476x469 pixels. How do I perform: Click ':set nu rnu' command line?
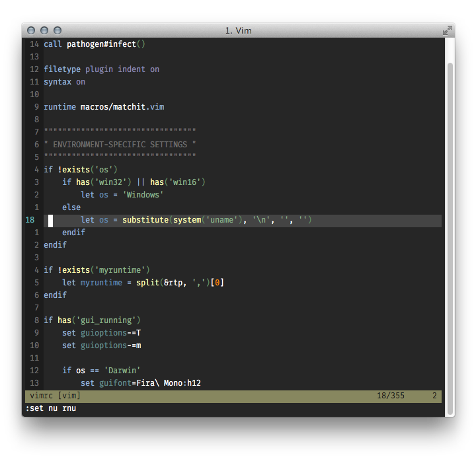tap(51, 408)
